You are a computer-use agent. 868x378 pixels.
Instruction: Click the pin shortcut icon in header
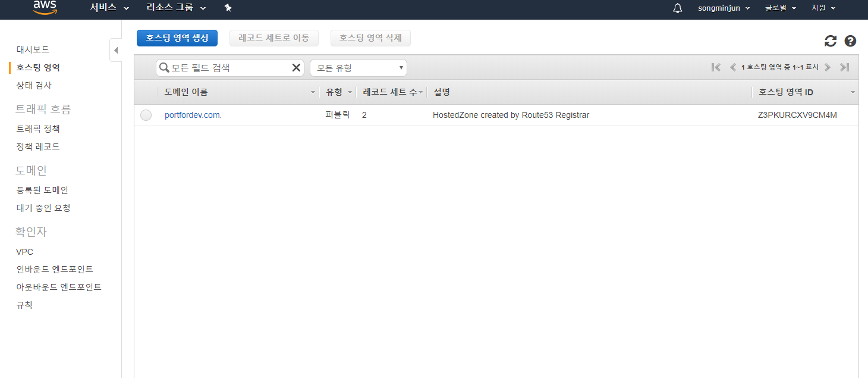[x=228, y=8]
